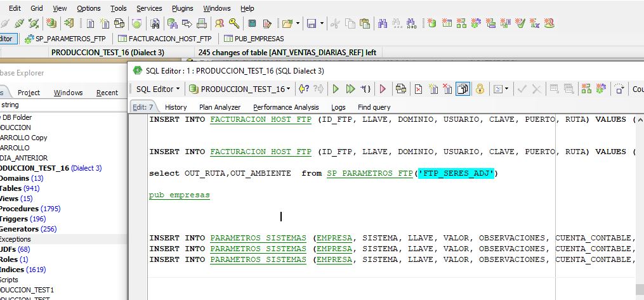Run the query with the green Execute button

tap(335, 89)
